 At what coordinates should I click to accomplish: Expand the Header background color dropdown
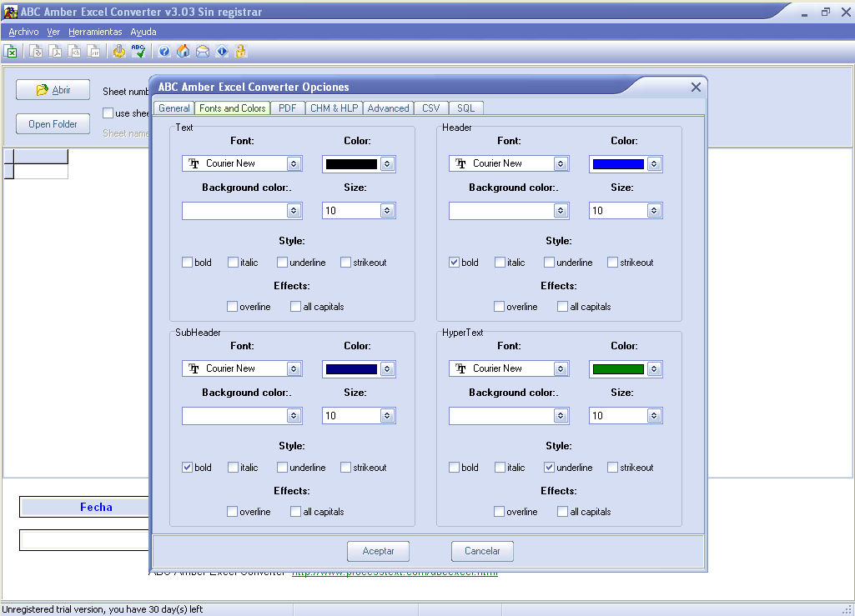coord(561,210)
